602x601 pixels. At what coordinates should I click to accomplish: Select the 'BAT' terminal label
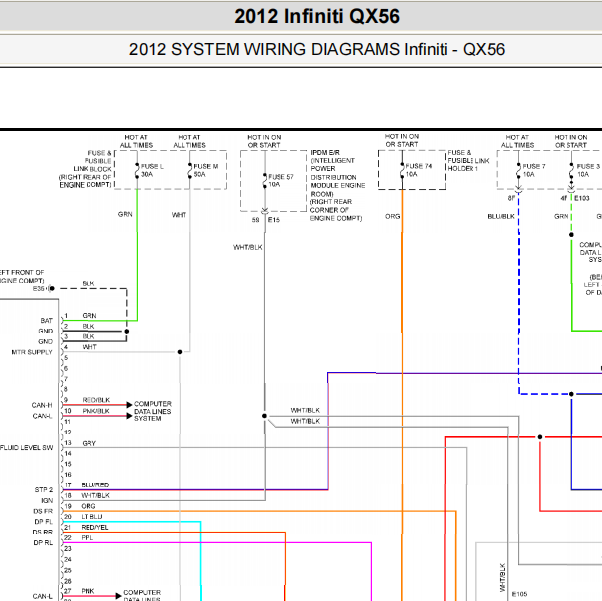46,321
